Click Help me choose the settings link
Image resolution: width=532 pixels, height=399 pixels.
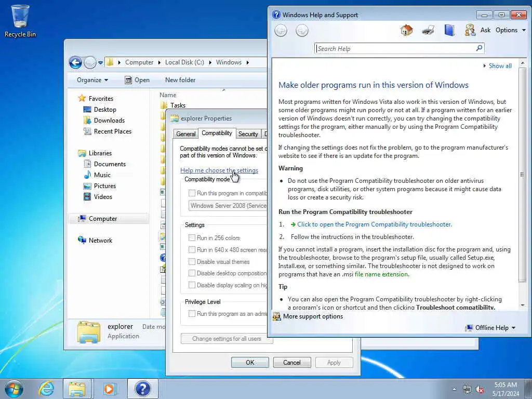coord(219,170)
